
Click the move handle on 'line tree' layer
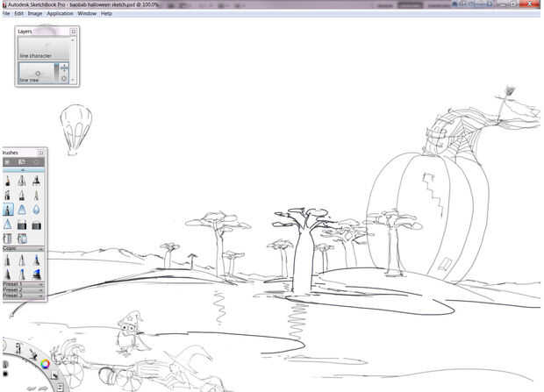tap(65, 68)
